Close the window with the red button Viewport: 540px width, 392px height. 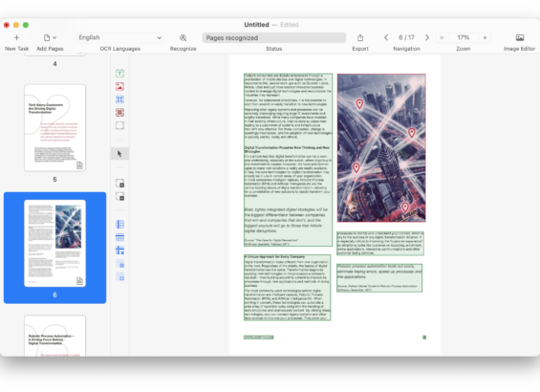pos(6,25)
